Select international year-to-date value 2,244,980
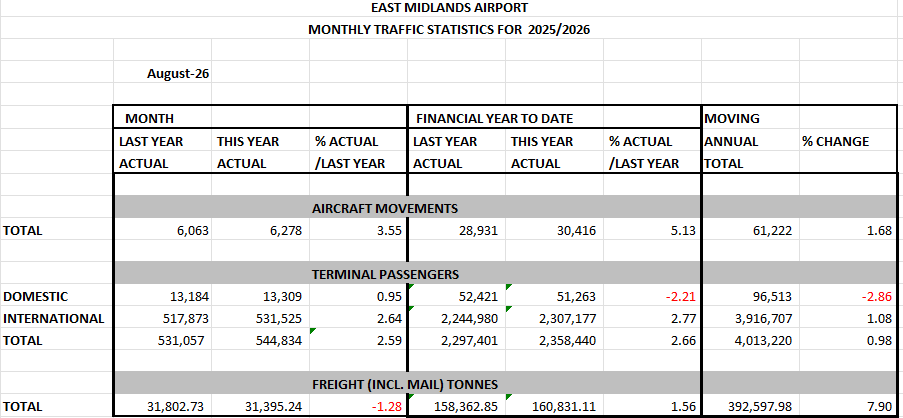The height and width of the screenshot is (418, 903). (x=471, y=318)
